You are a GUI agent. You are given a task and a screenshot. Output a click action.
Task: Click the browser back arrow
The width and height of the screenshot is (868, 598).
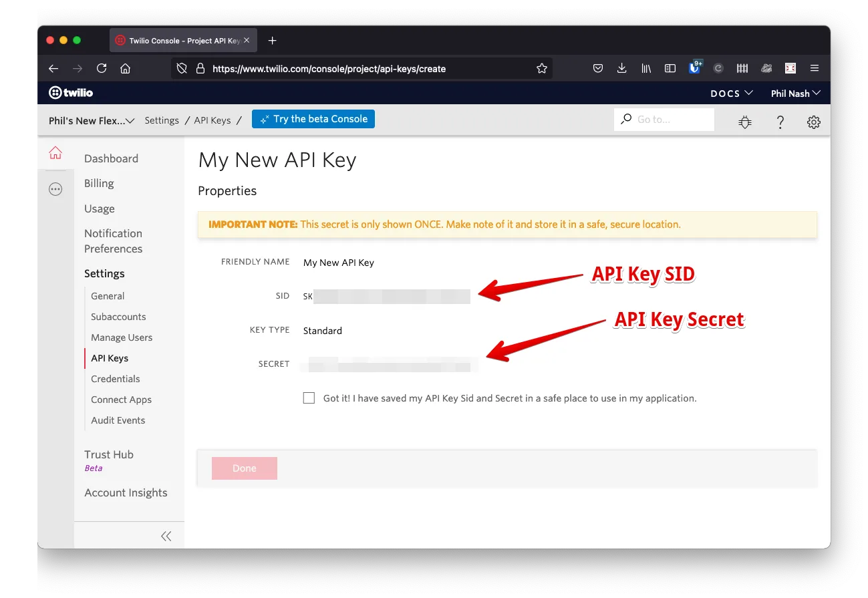point(53,68)
